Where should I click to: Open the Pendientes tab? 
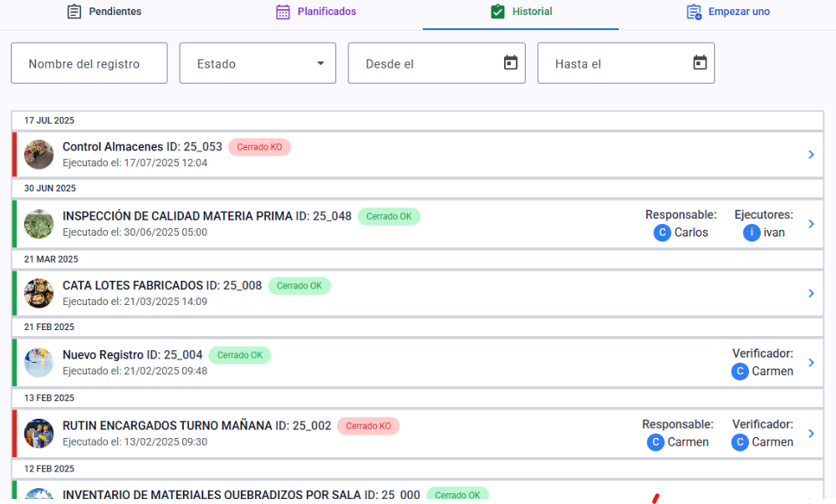pyautogui.click(x=104, y=12)
